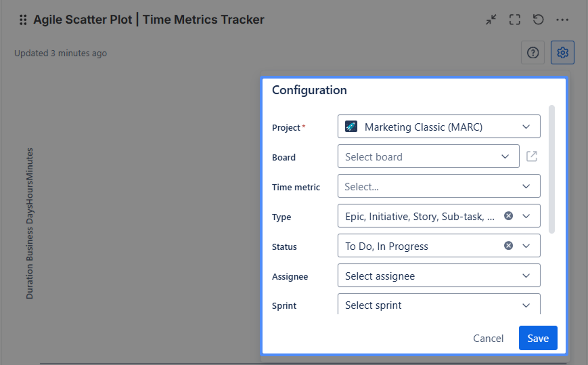Click the drag handle beside the gadget title
The height and width of the screenshot is (365, 588).
(23, 20)
